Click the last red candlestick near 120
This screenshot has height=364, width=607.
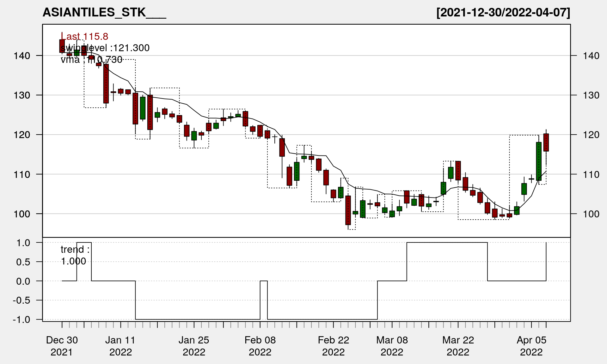(546, 143)
